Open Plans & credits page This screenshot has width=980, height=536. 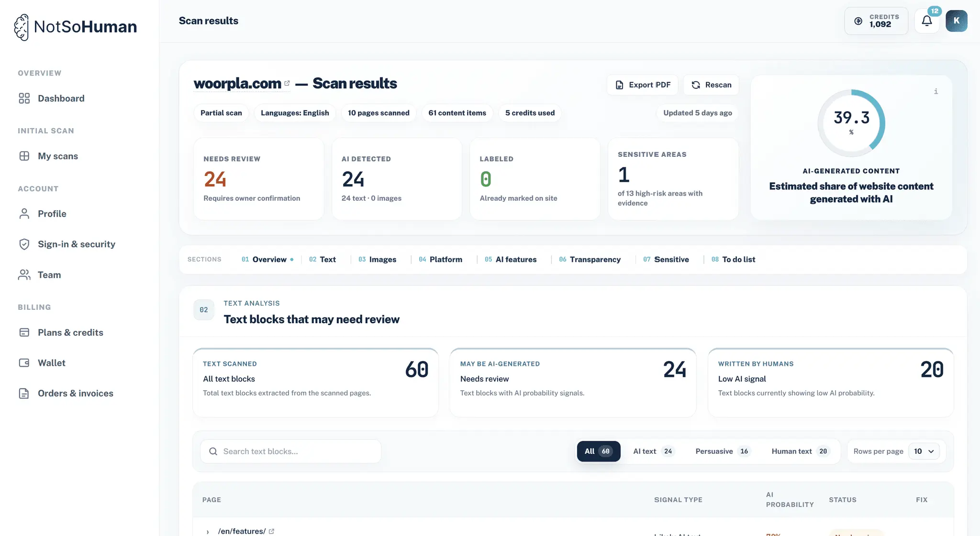70,333
